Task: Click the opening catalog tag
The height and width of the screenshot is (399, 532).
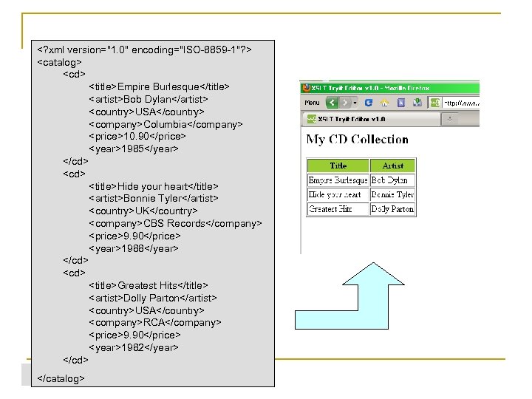Action: click(x=59, y=62)
